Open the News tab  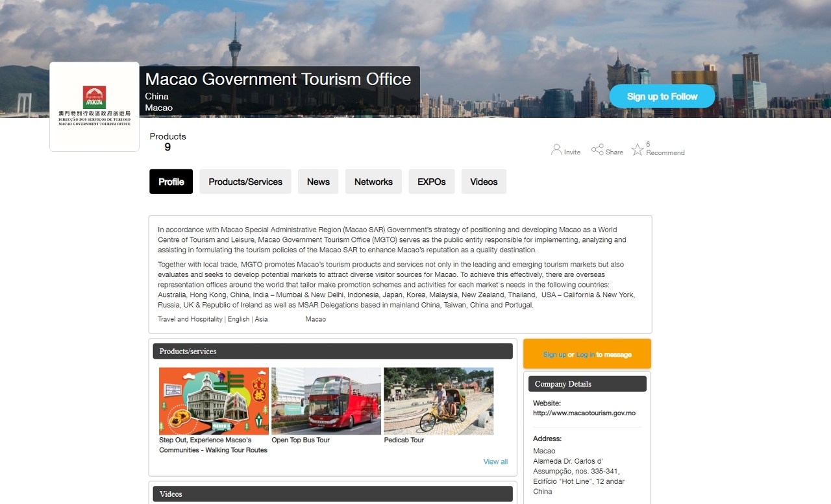318,182
